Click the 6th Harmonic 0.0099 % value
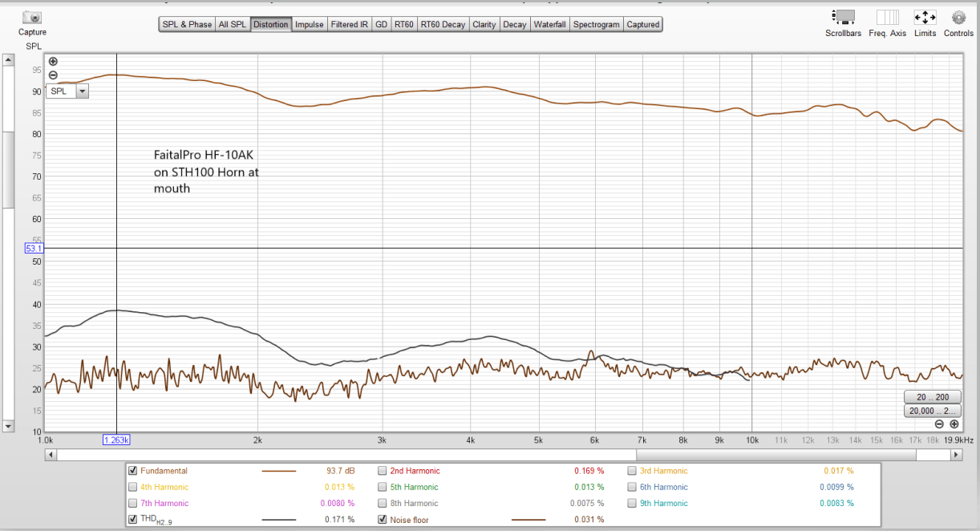This screenshot has width=980, height=531. coord(836,487)
